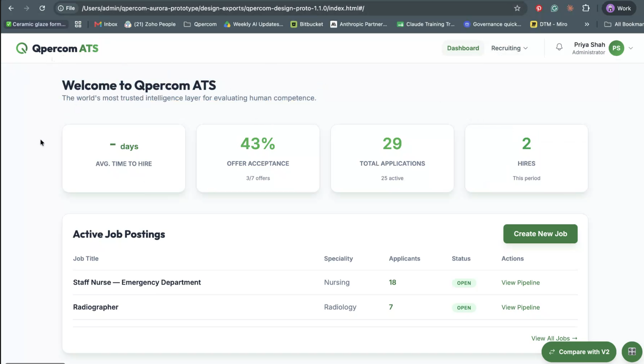Click the address bar URL
Screen dimensions: 644x364
coord(223,8)
